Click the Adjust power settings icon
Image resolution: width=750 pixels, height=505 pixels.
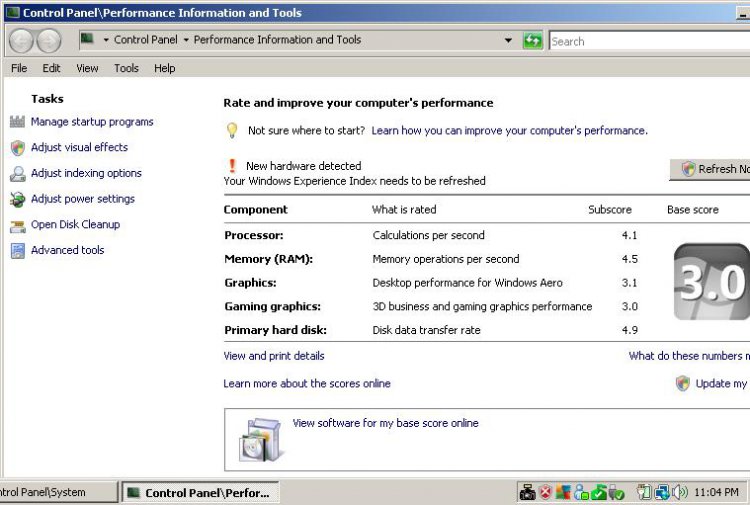(18, 199)
